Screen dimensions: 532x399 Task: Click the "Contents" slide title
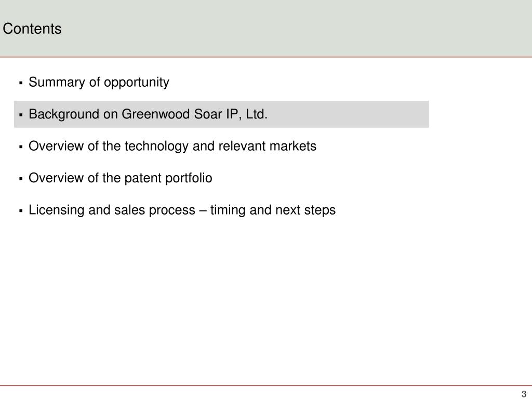click(32, 29)
